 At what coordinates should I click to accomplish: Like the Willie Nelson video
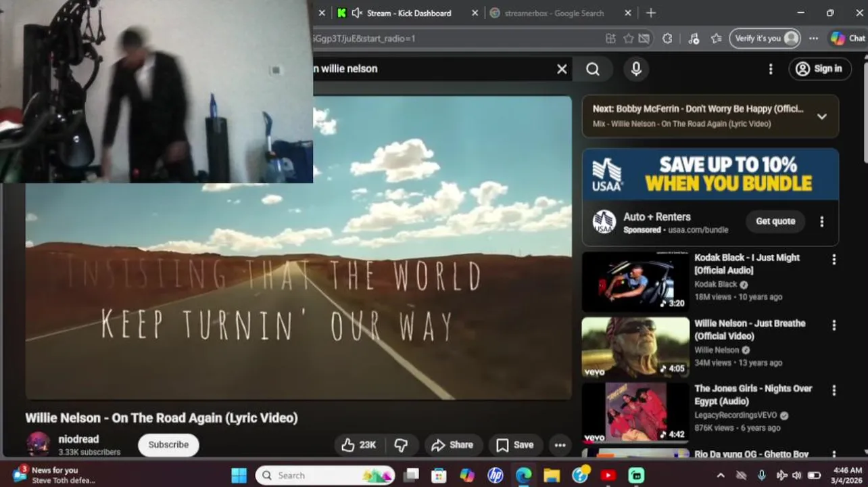[x=358, y=445]
